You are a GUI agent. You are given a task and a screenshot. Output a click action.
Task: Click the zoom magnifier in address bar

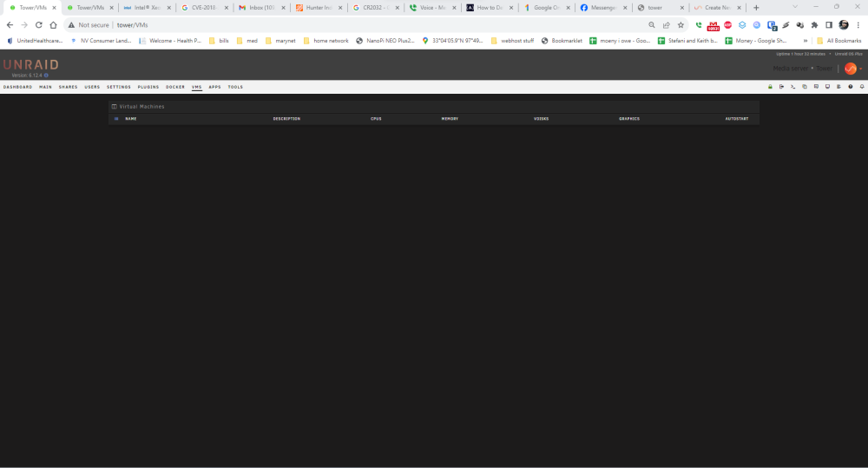pyautogui.click(x=652, y=25)
